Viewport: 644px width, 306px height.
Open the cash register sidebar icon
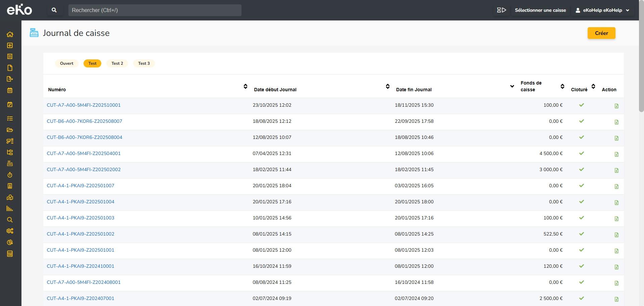10,163
